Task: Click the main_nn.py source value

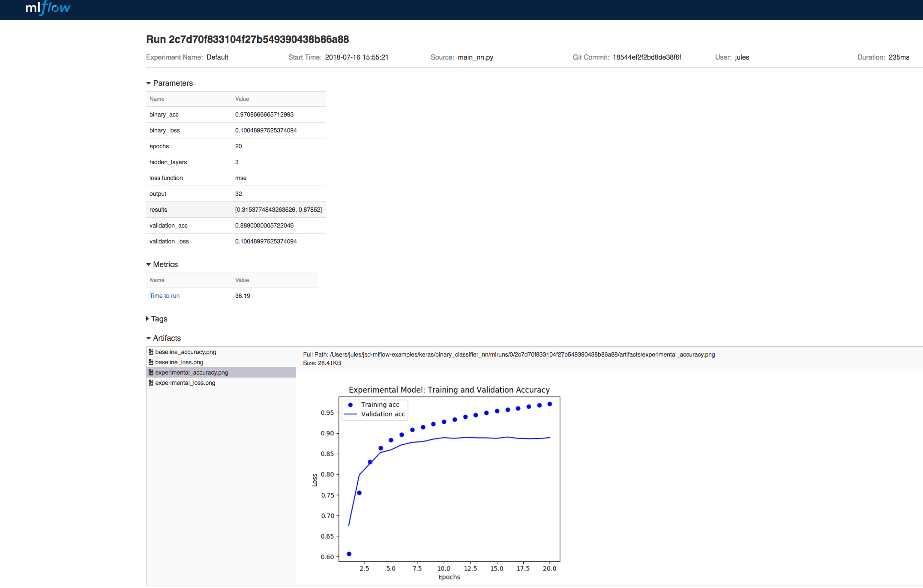Action: click(475, 57)
